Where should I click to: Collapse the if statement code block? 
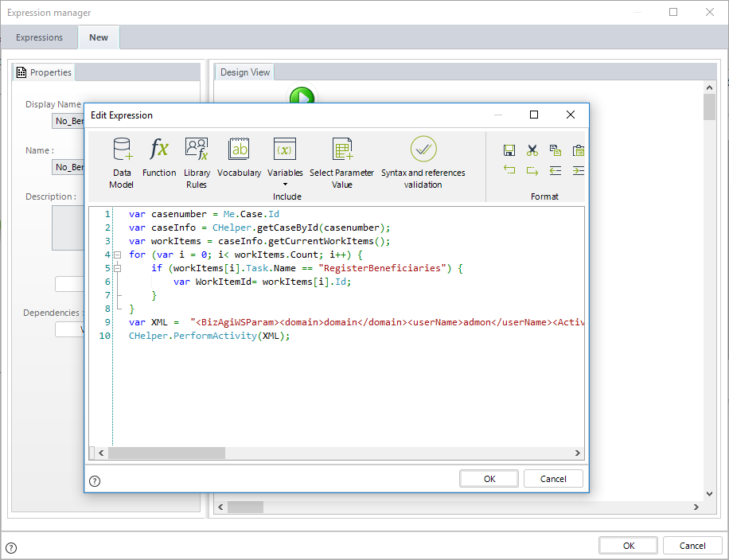click(x=118, y=268)
